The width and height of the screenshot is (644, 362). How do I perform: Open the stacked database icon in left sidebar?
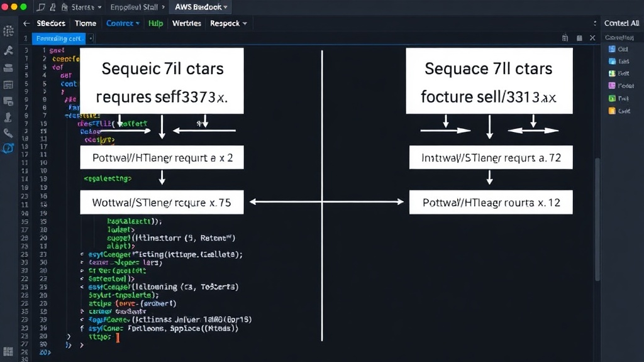coord(8,68)
